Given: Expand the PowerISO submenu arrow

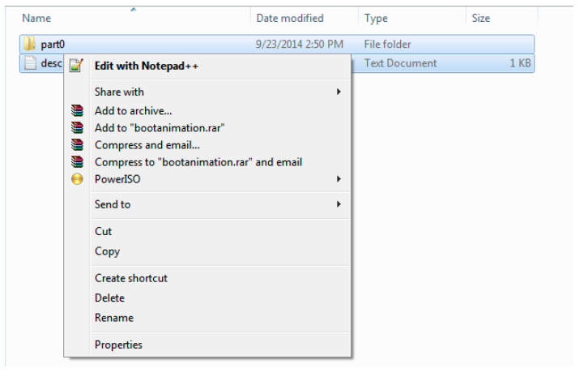Looking at the screenshot, I should pyautogui.click(x=339, y=179).
